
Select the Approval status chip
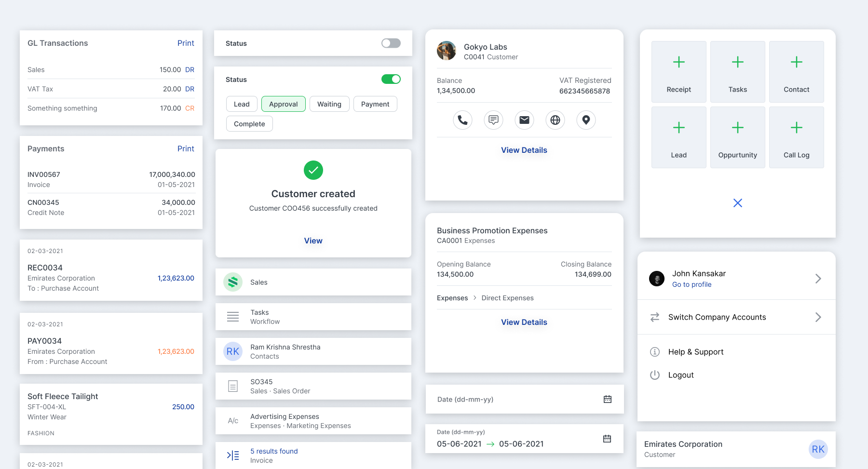pyautogui.click(x=284, y=104)
